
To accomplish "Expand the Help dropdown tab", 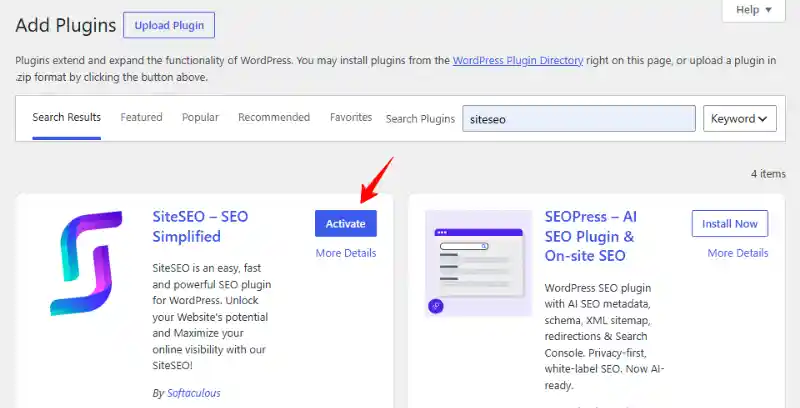I will [x=754, y=10].
